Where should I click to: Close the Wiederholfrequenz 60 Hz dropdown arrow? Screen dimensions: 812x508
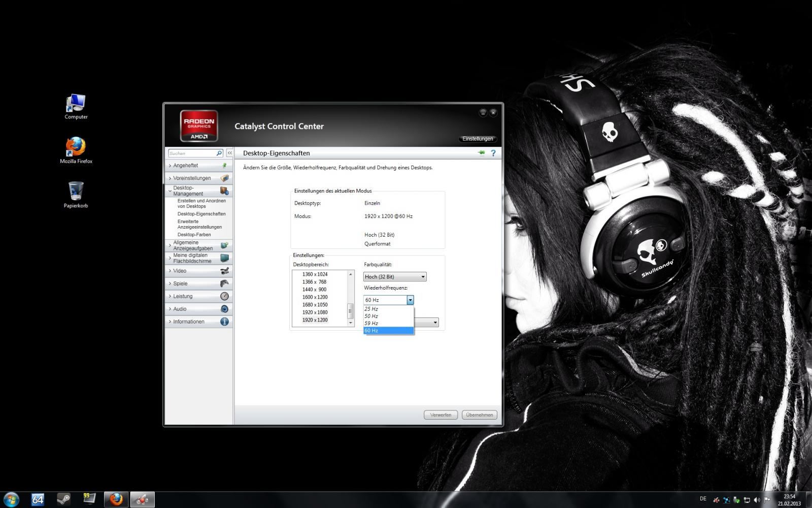(x=410, y=300)
